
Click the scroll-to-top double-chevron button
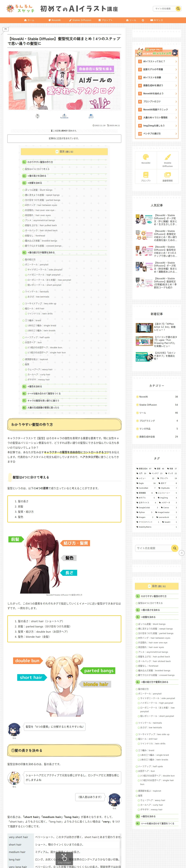click(x=182, y=553)
